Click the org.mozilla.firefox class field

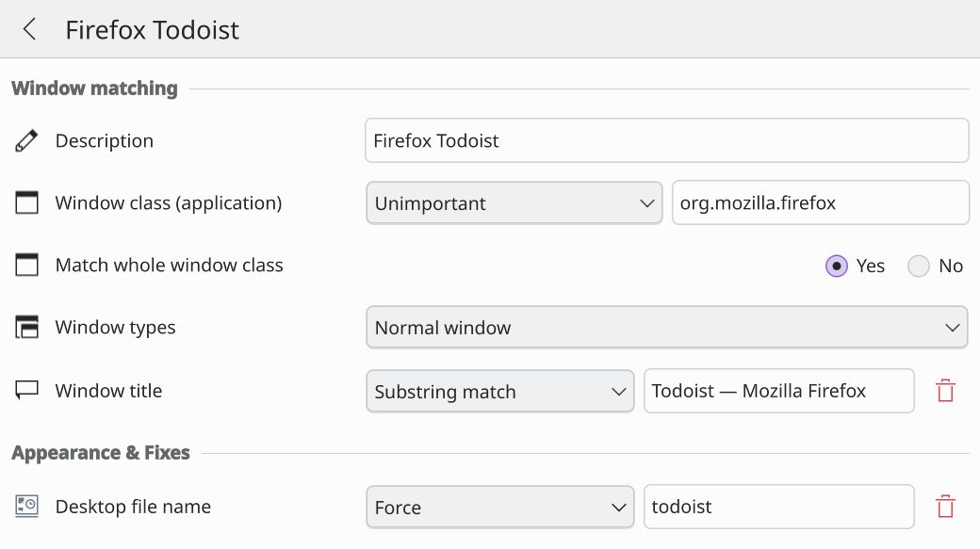(x=821, y=203)
